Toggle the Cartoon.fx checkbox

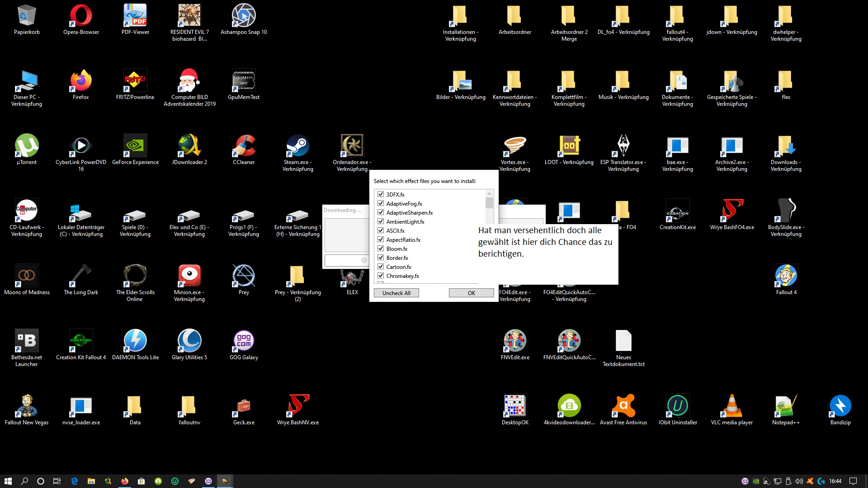point(381,267)
